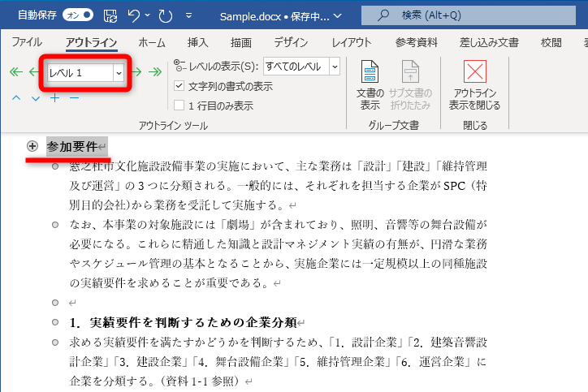Click the レベルの表示 icon

pos(179,66)
